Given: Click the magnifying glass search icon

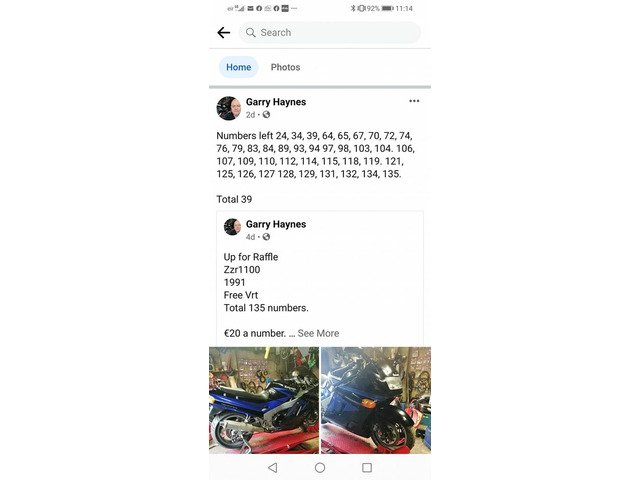Looking at the screenshot, I should pyautogui.click(x=251, y=33).
